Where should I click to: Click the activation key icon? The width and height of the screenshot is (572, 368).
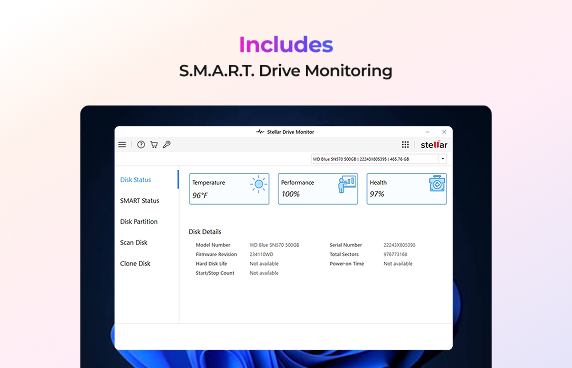[x=167, y=145]
